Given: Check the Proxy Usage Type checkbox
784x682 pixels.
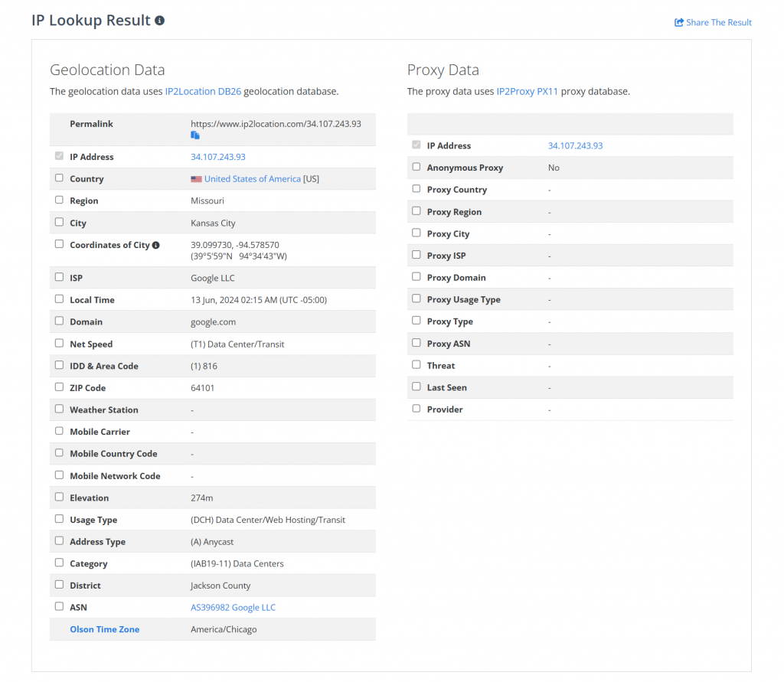Looking at the screenshot, I should click(416, 299).
